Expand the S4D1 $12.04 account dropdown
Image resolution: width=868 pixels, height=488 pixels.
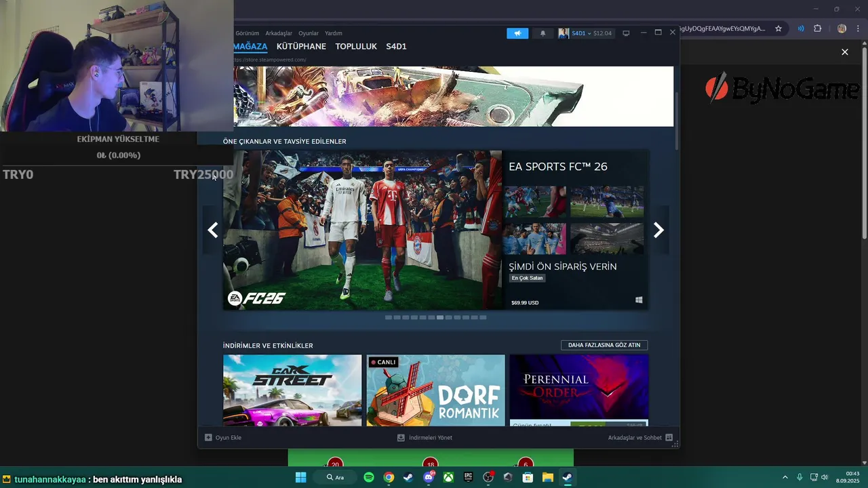585,33
